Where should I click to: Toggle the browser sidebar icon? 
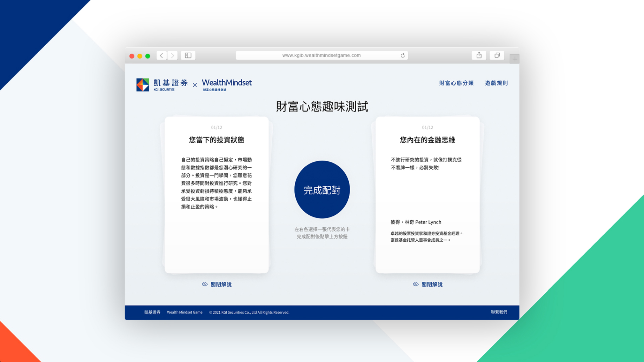click(x=188, y=55)
